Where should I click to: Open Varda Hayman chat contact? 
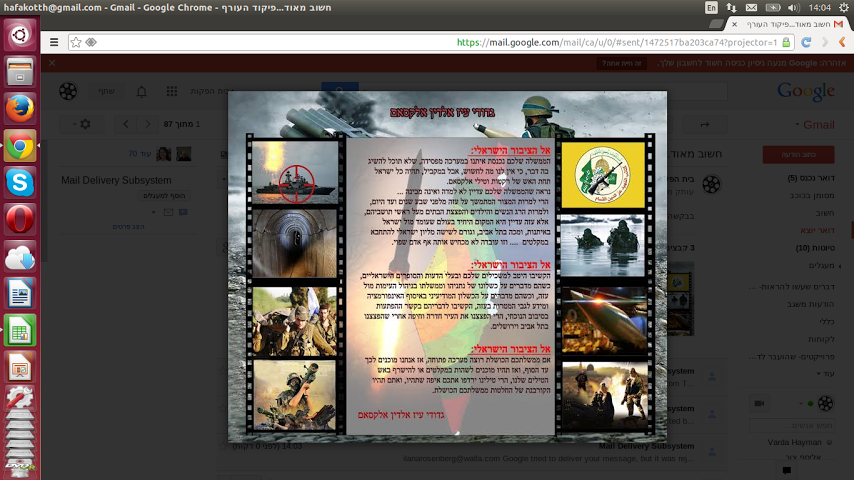794,442
